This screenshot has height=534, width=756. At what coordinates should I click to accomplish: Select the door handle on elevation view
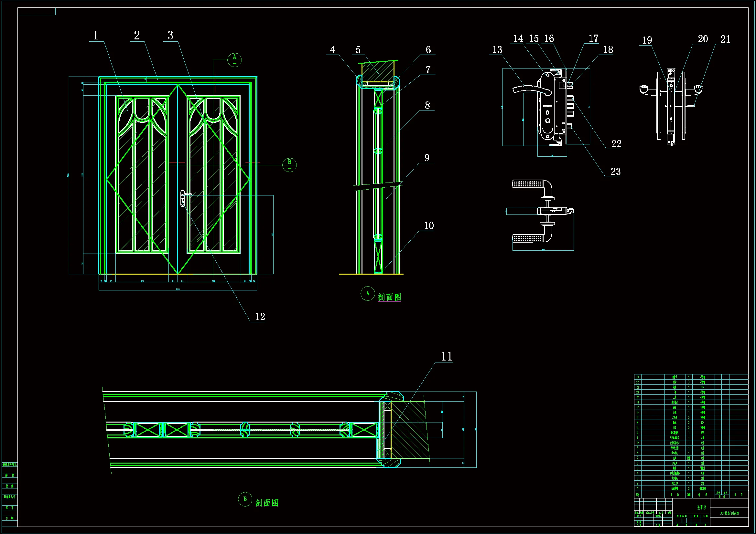click(x=184, y=197)
